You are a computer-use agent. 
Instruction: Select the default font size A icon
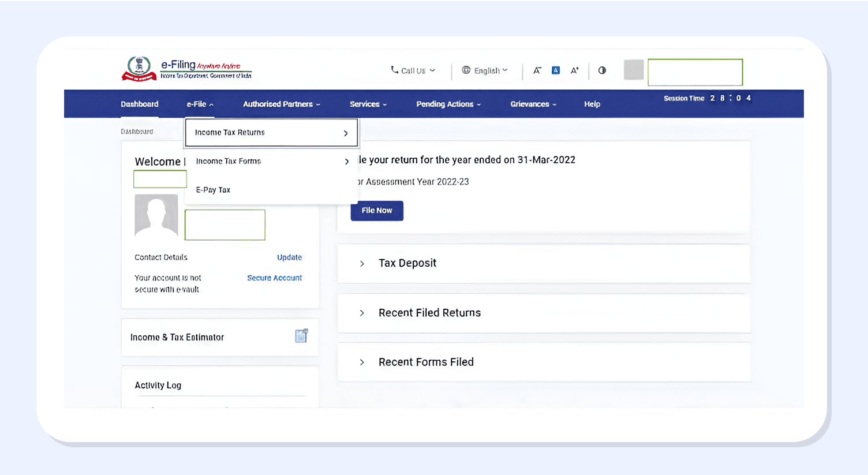[x=556, y=70]
